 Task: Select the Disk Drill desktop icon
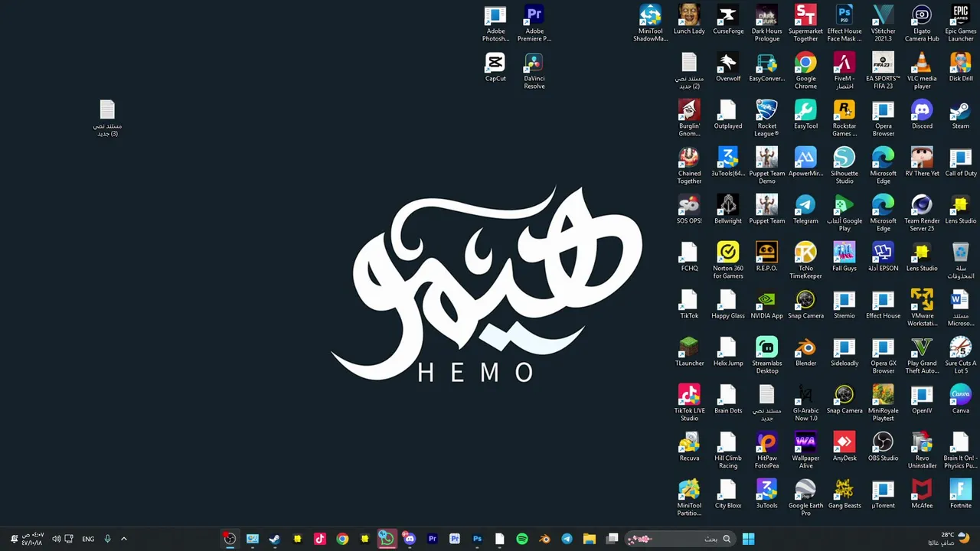point(961,67)
